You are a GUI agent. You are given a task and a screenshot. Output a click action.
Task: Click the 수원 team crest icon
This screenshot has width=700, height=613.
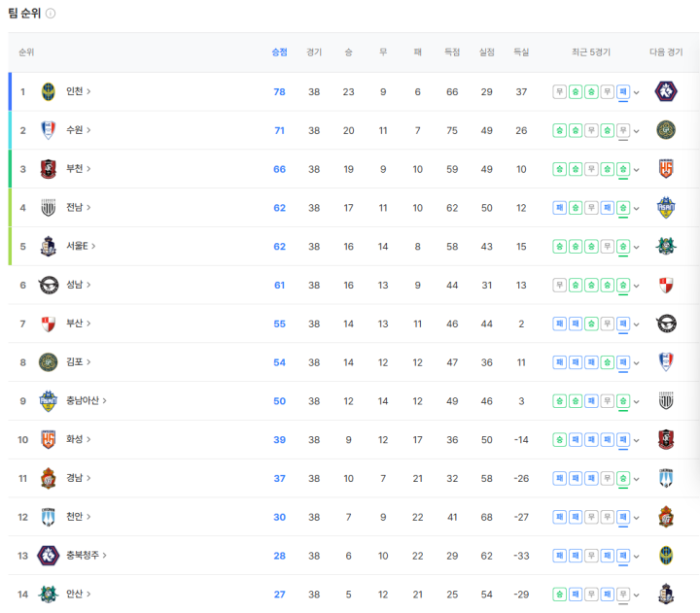[x=49, y=130]
